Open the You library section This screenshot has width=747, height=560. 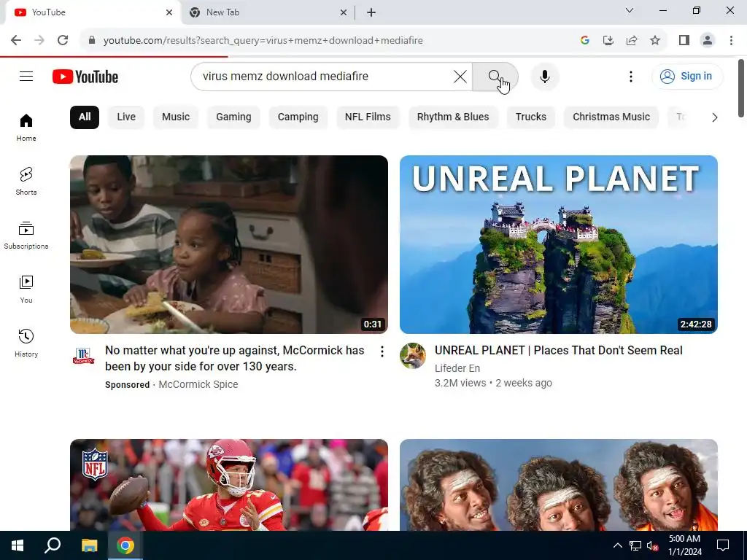(x=26, y=289)
